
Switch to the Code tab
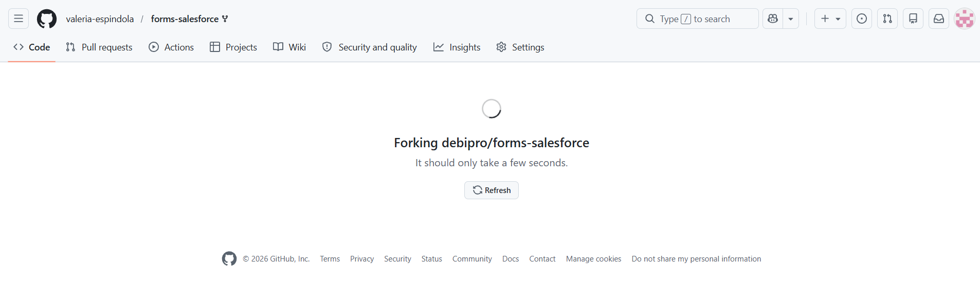[x=32, y=47]
